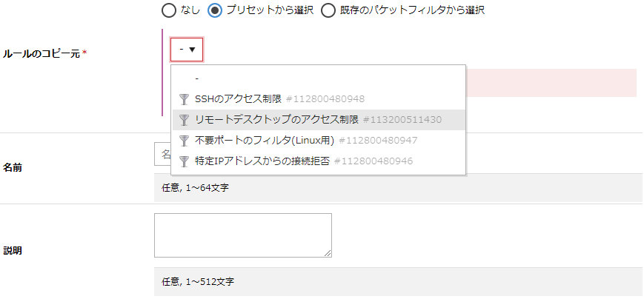This screenshot has width=644, height=299.
Task: Click the 説明 textarea resize handle
Action: tap(328, 253)
